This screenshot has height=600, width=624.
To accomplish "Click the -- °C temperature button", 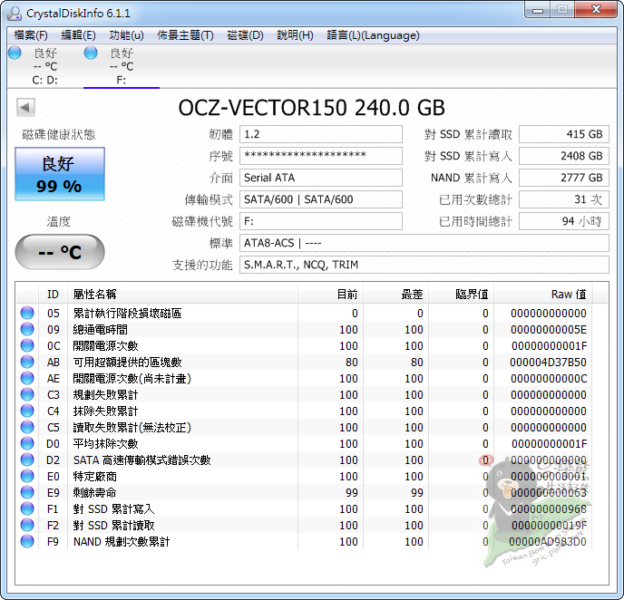I will [x=60, y=251].
